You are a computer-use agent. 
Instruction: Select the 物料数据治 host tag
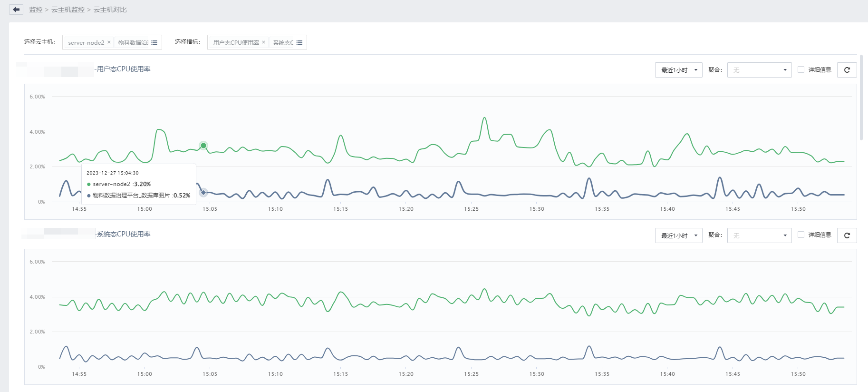(x=133, y=42)
